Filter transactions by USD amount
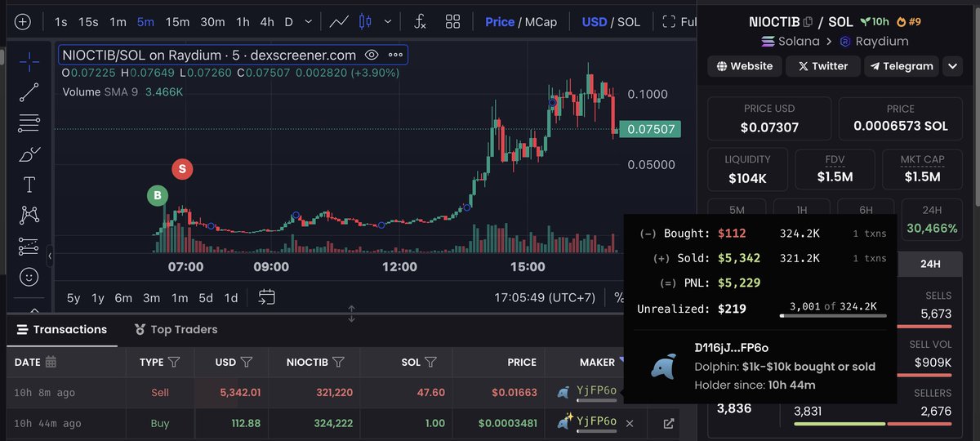980x441 pixels. 247,362
